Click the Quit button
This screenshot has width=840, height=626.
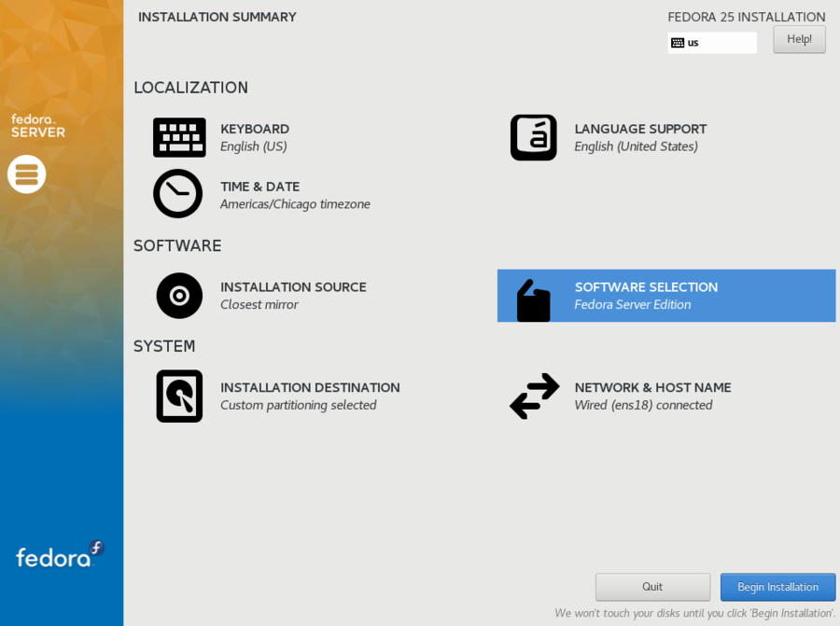pos(652,587)
